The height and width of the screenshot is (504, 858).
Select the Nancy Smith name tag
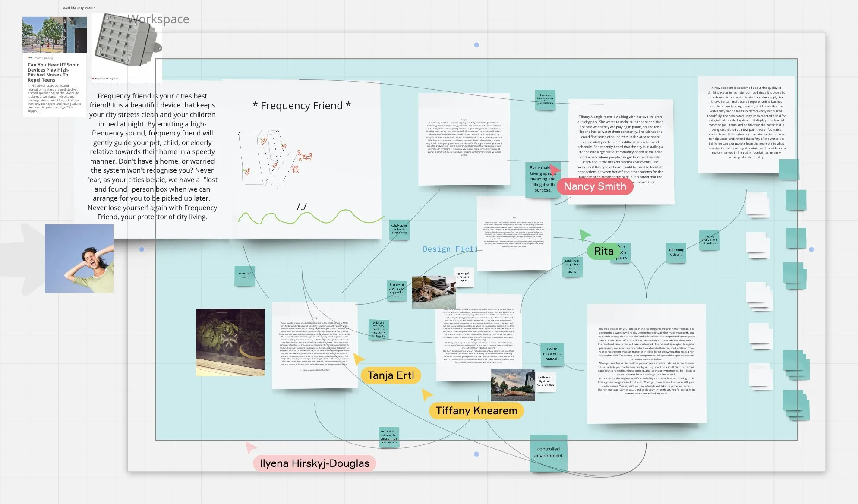pyautogui.click(x=596, y=186)
